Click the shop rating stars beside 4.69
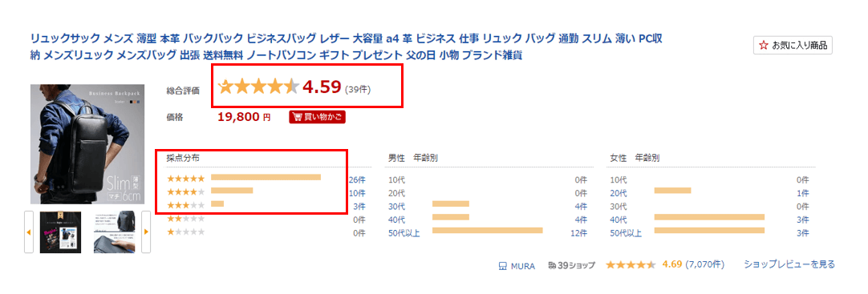868x294 pixels. click(x=631, y=264)
